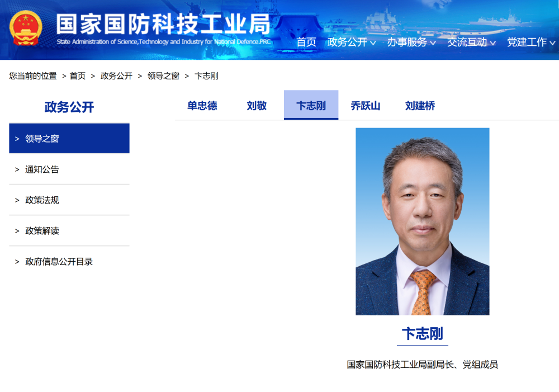
Task: Switch to the 乔跃山 tab
Action: [366, 106]
